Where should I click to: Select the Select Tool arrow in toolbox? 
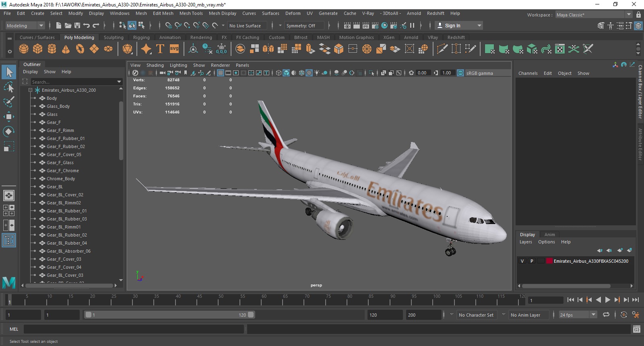[x=9, y=72]
